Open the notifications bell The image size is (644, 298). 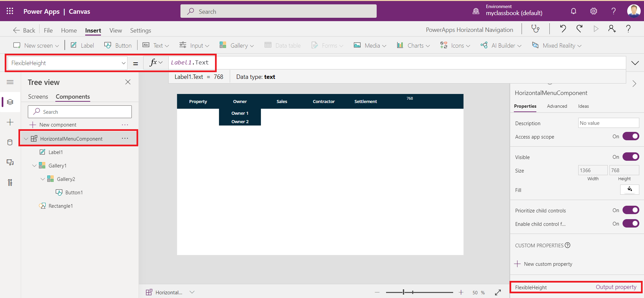(x=574, y=11)
